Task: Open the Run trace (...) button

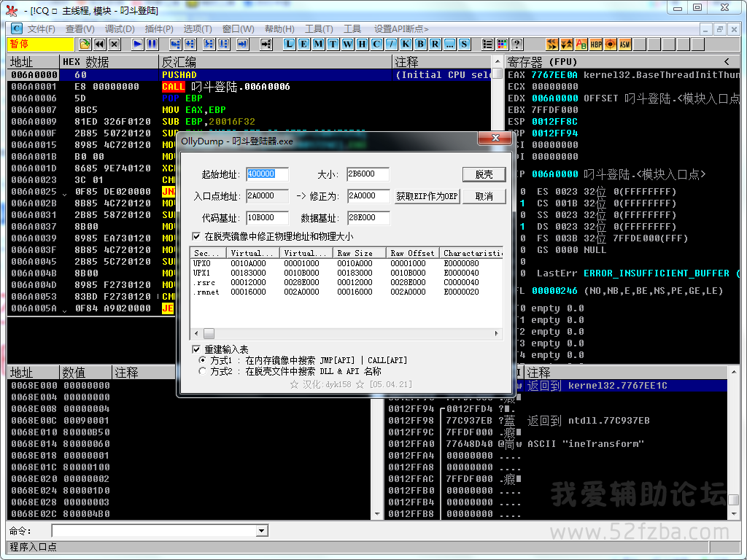Action: click(449, 44)
